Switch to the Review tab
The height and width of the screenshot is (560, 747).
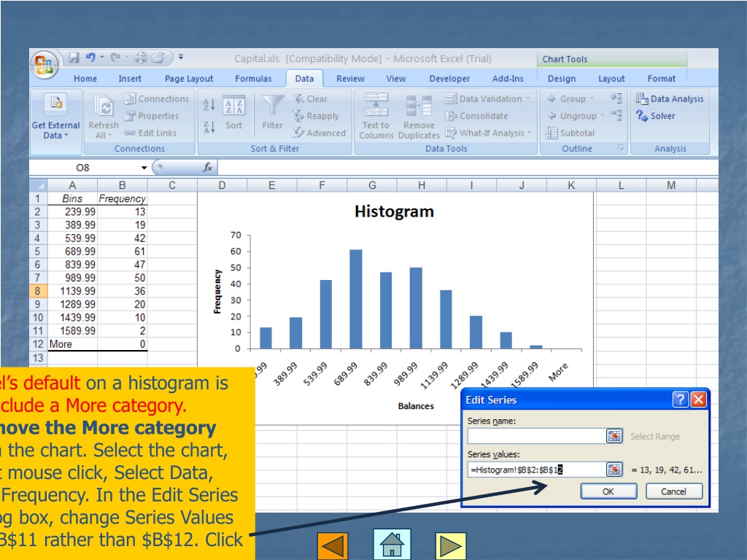coord(350,79)
